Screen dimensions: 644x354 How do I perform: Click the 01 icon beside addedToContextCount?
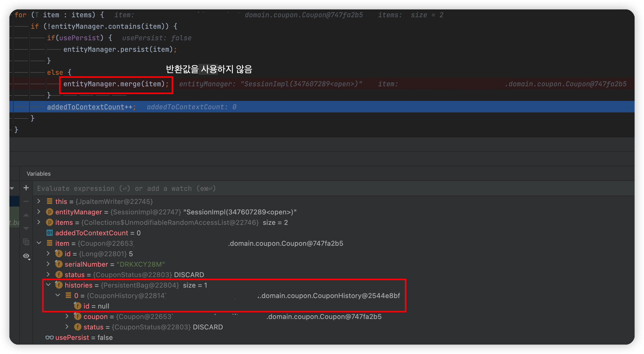pyautogui.click(x=49, y=233)
